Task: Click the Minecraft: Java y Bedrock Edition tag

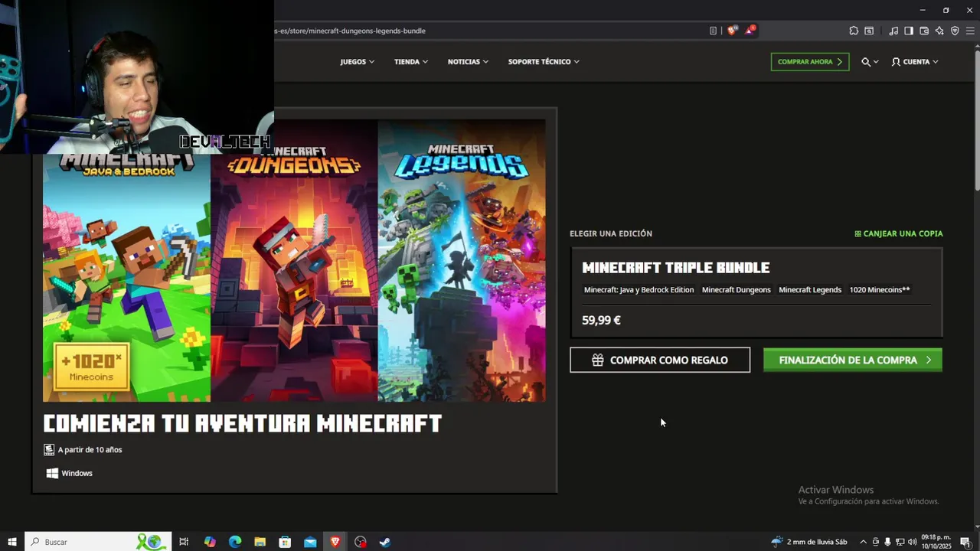Action: tap(639, 290)
